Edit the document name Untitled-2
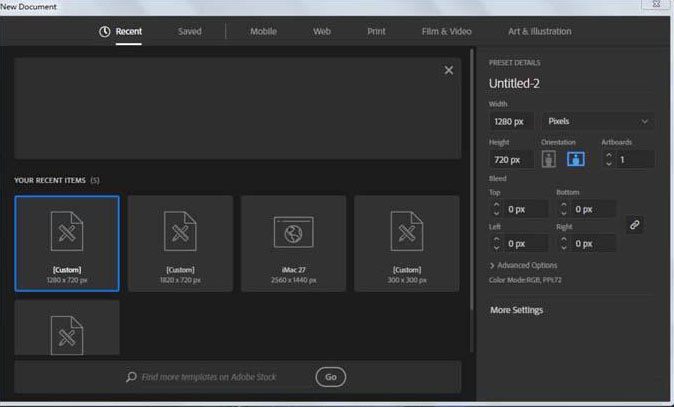Screen dimensions: 674x407 pyautogui.click(x=514, y=83)
